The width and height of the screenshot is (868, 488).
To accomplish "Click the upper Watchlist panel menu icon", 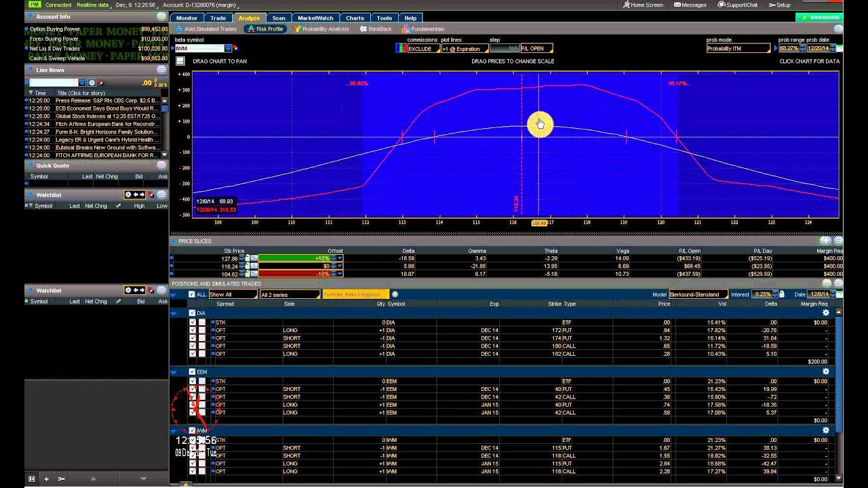I will 161,195.
